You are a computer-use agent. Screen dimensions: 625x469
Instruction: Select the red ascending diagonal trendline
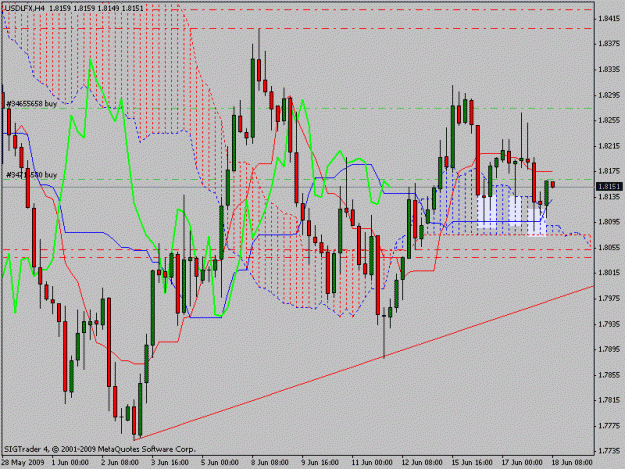[364, 363]
